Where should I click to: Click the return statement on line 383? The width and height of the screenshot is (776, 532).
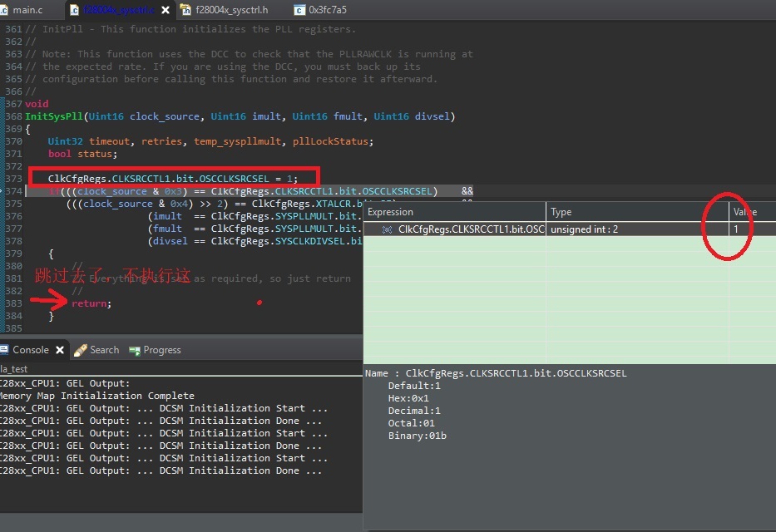pyautogui.click(x=91, y=303)
